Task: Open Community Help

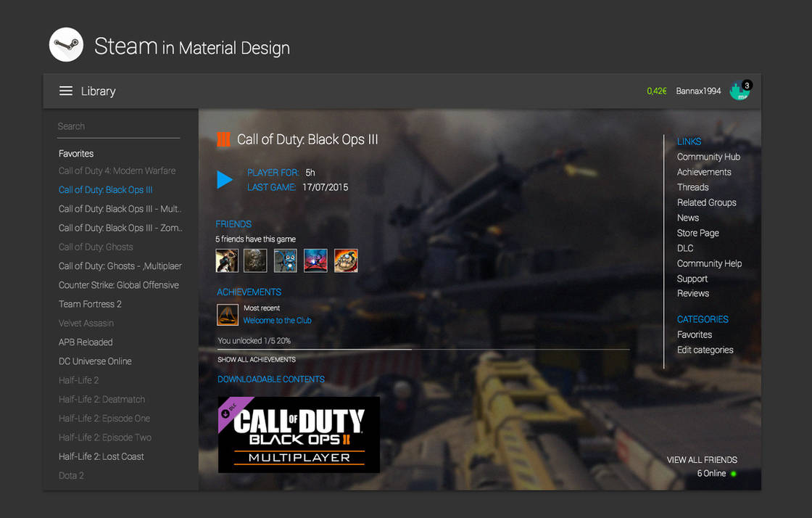Action: click(710, 263)
